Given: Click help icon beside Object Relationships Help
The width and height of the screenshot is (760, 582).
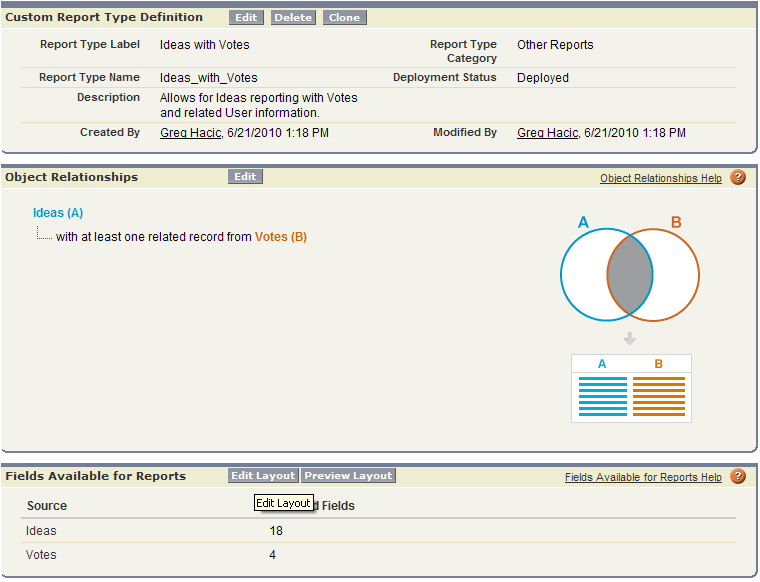Looking at the screenshot, I should tap(738, 177).
